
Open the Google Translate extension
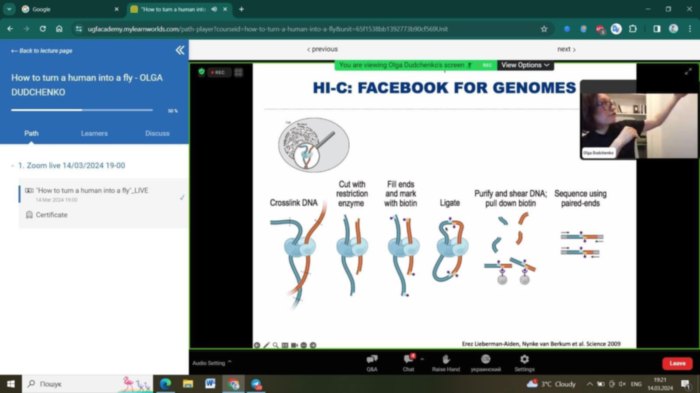pyautogui.click(x=616, y=29)
